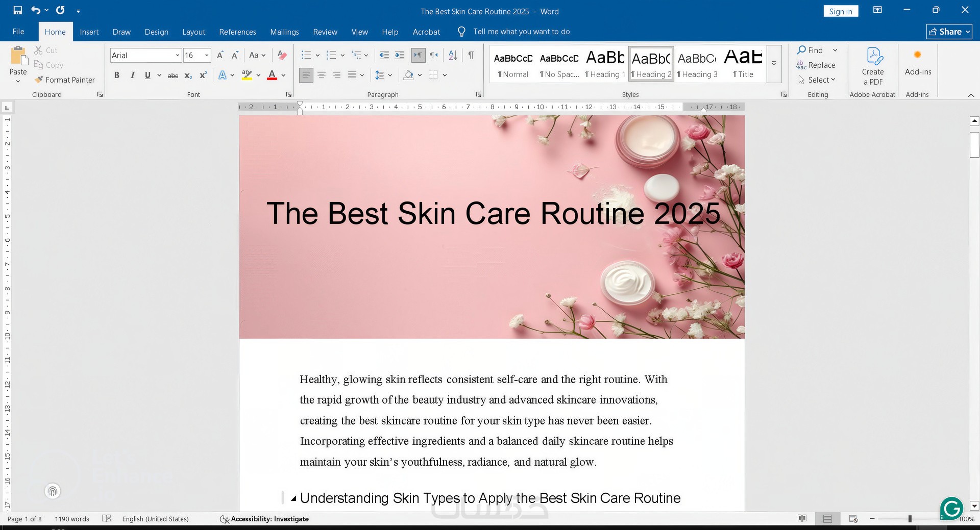Viewport: 980px width, 530px height.
Task: Open the File menu
Action: [18, 32]
